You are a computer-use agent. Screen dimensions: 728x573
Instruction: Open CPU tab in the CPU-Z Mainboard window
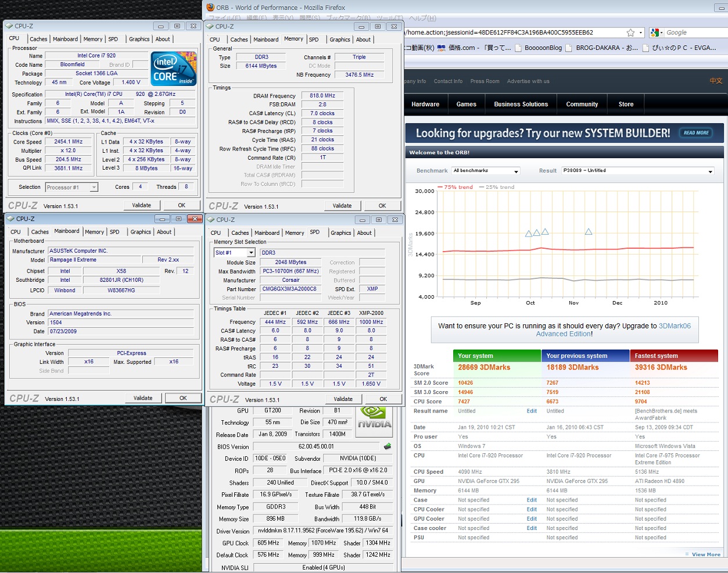[16, 232]
